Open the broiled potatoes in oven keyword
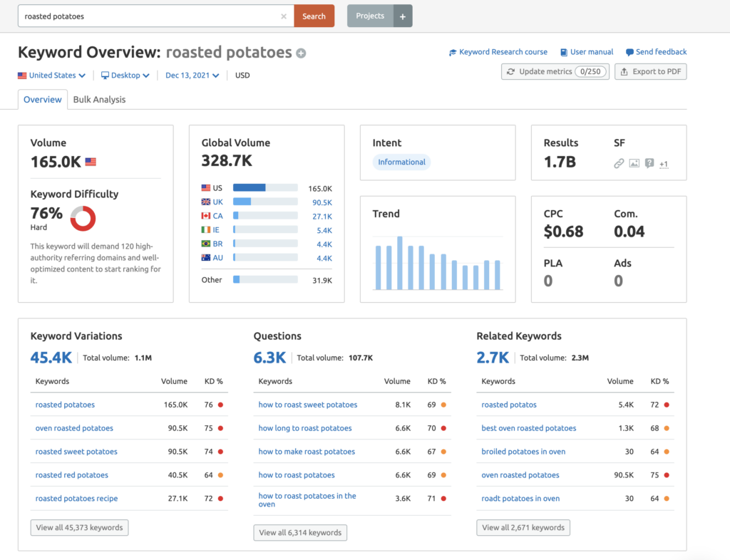Viewport: 730px width, 560px height. pos(523,451)
